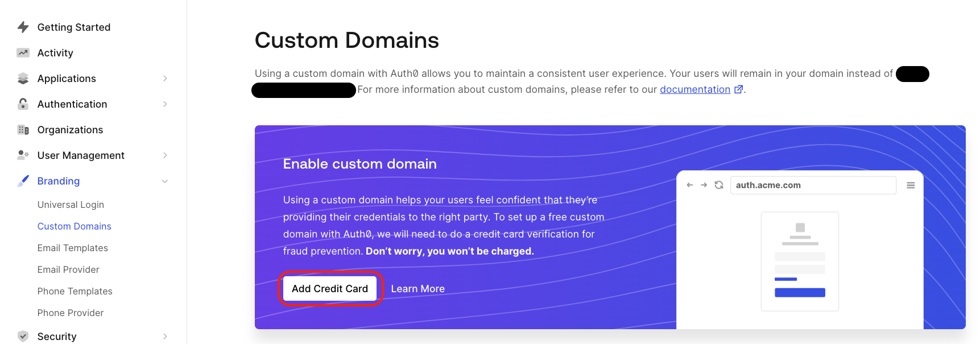The height and width of the screenshot is (344, 980).
Task: Click the Security shield icon
Action: tap(23, 336)
